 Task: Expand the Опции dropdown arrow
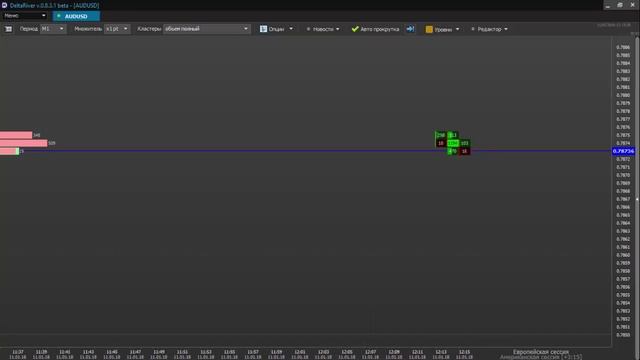(x=291, y=29)
